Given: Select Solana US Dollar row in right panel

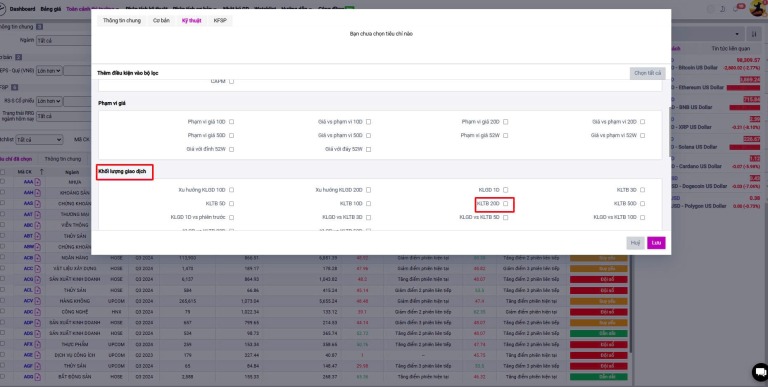Looking at the screenshot, I should 716,143.
